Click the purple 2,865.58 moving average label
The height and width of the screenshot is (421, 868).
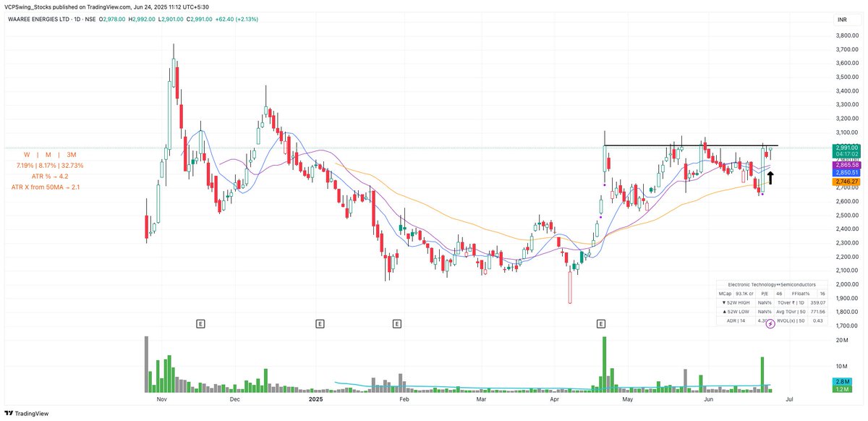(846, 166)
